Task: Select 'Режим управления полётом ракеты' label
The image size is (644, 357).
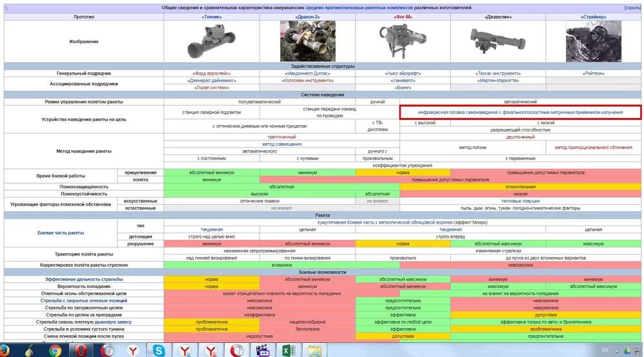Action: pyautogui.click(x=84, y=101)
